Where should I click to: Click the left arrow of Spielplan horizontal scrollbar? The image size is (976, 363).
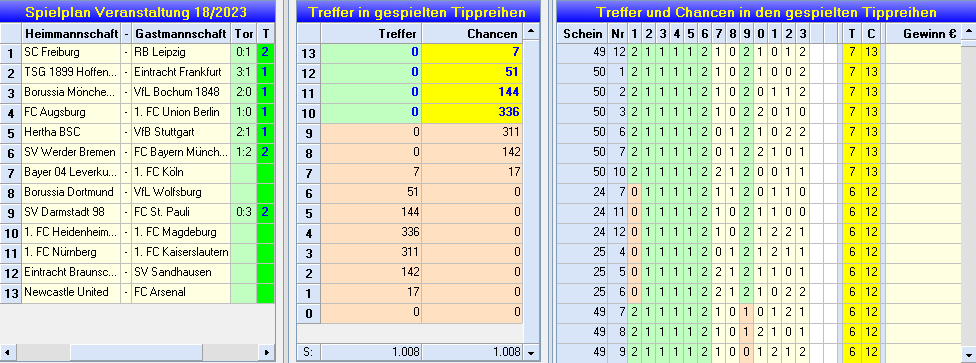coord(8,352)
